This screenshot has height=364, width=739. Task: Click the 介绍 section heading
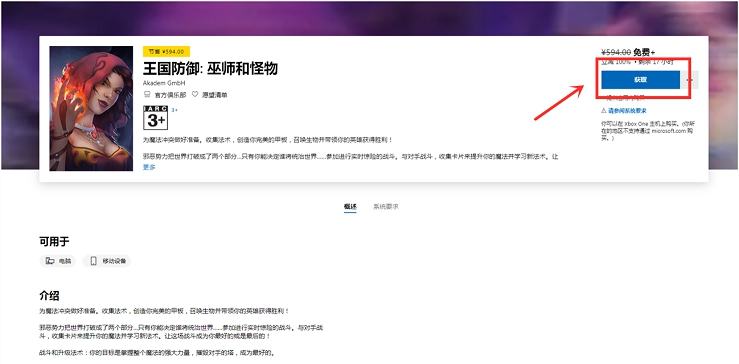(49, 296)
